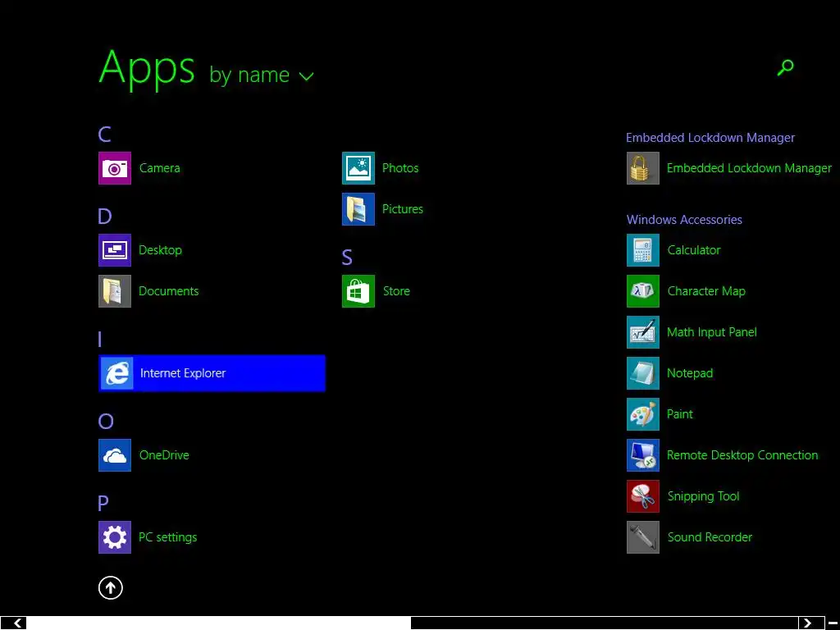Screen dimensions: 840x630
Task: Click the 'OneDrive' label text
Action: click(164, 455)
